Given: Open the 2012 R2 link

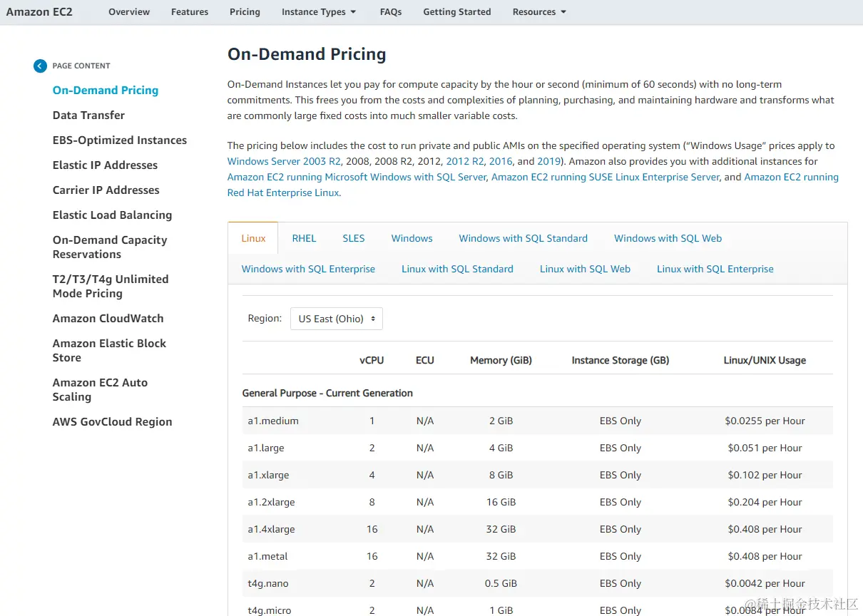Looking at the screenshot, I should (x=465, y=161).
